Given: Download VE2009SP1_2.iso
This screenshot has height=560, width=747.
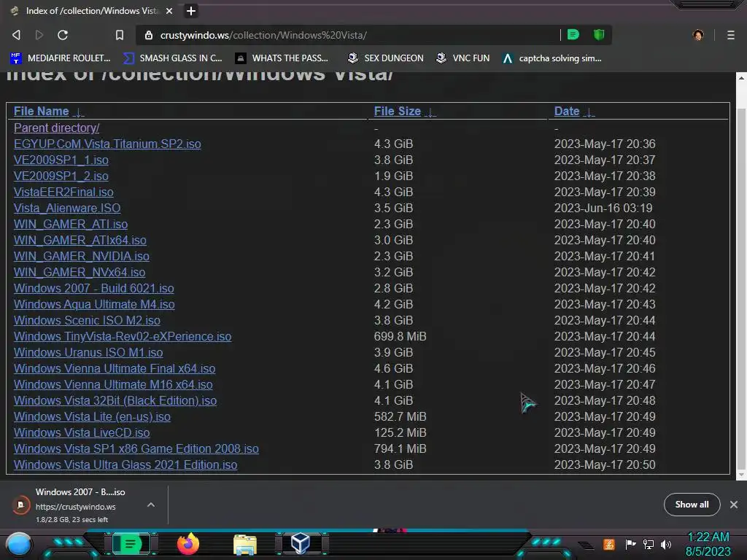Looking at the screenshot, I should (x=61, y=176).
